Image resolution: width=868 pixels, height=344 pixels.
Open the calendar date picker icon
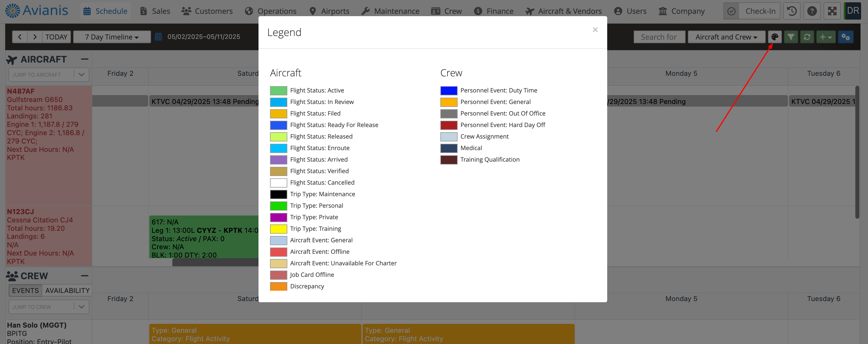pos(158,37)
